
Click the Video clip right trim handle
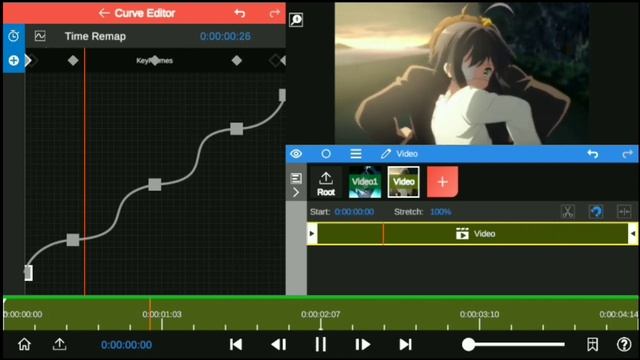633,234
